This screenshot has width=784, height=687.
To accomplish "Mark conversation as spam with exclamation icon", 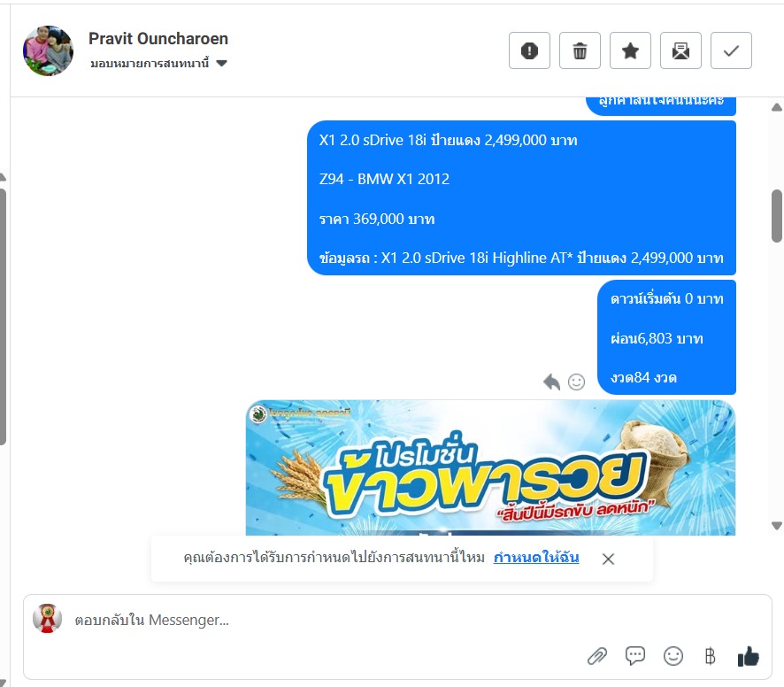I will point(529,50).
